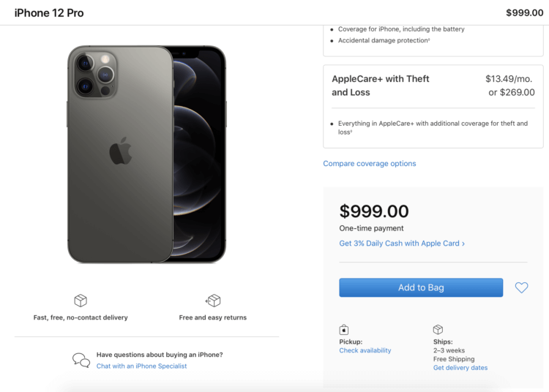Save iPhone to favorites with heart icon
Viewport: 549px width, 392px height.
tap(521, 287)
